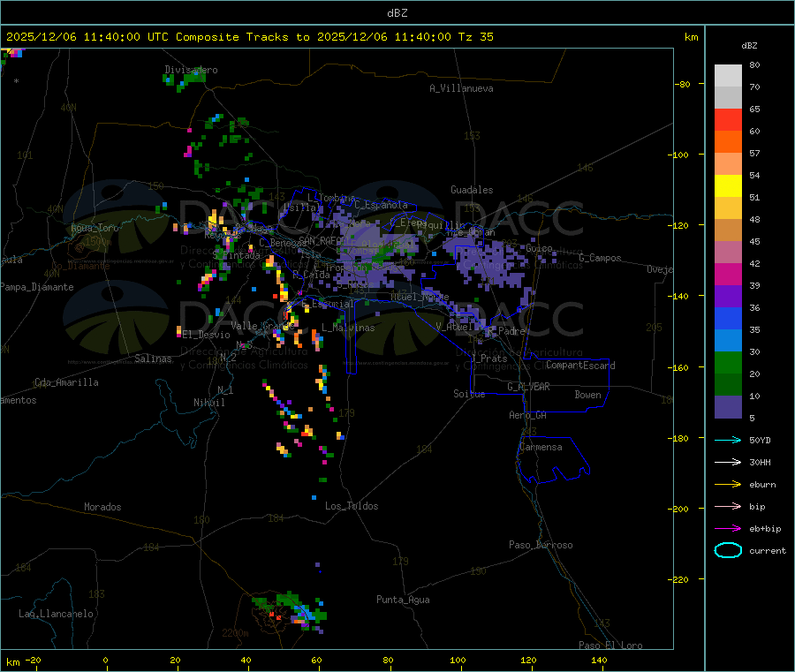Click the yellow eburn arrow legend icon

pos(728,485)
